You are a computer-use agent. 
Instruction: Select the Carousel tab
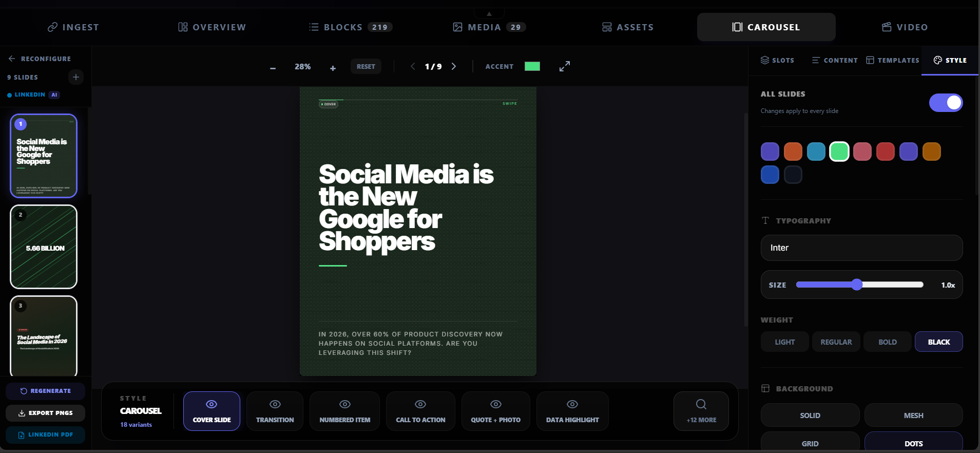click(766, 27)
